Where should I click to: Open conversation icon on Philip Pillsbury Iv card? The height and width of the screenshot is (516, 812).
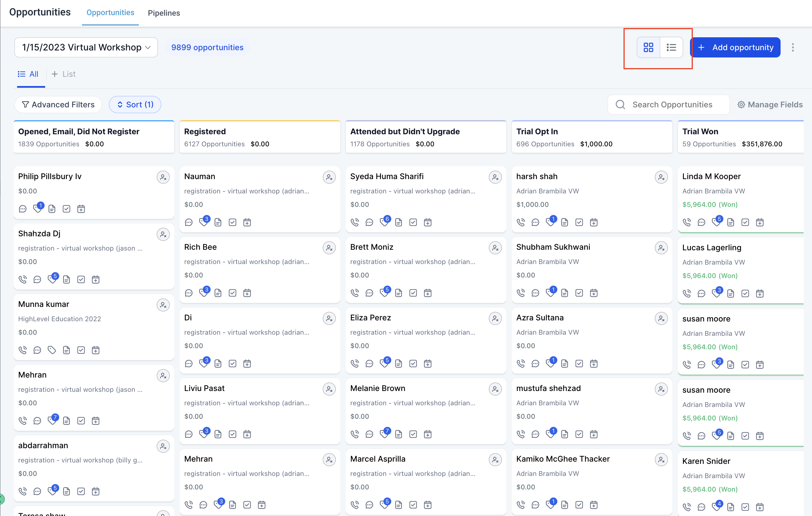point(23,209)
